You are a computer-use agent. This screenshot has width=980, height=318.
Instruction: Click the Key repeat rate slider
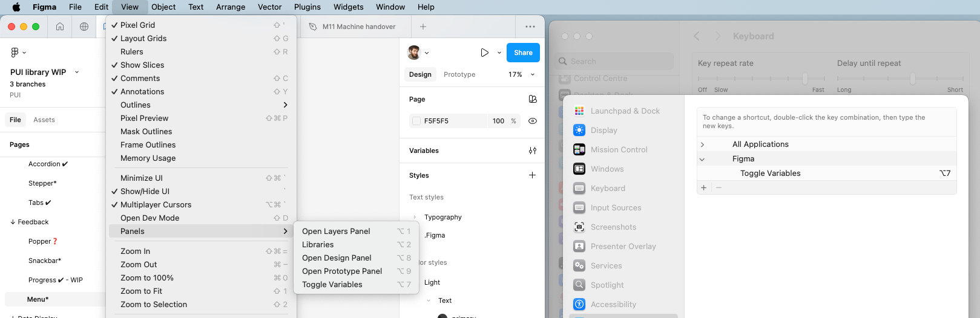[761, 79]
